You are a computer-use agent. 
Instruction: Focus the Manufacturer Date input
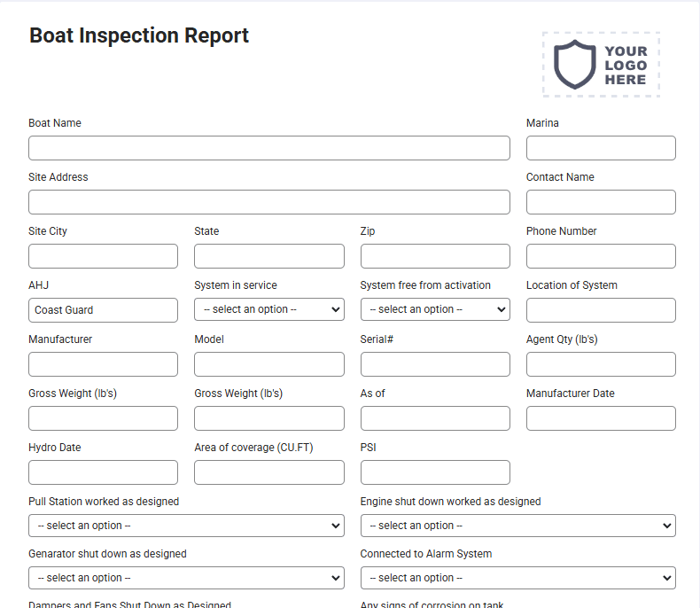601,417
